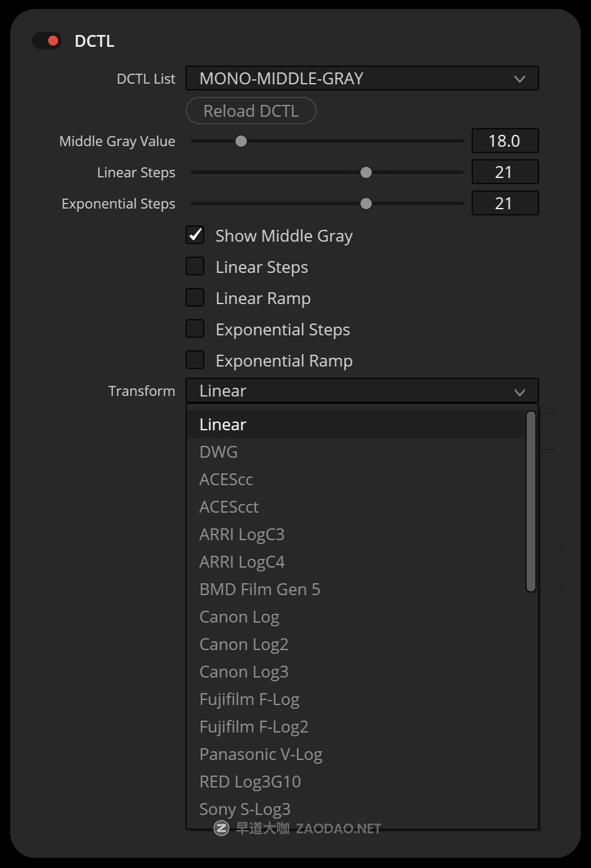Uncheck the Show Middle Gray checkbox

pyautogui.click(x=195, y=235)
